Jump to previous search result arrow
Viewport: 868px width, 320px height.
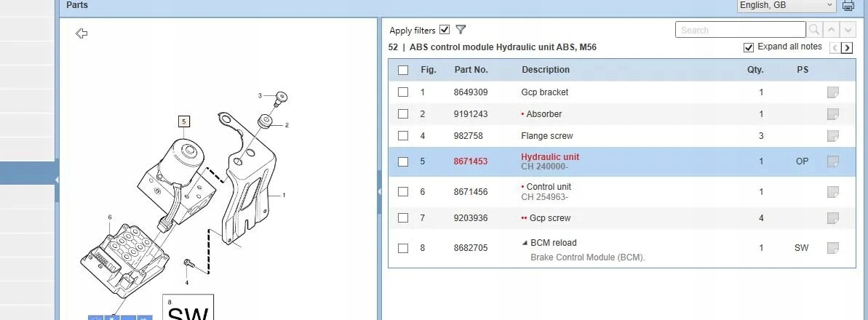832,30
